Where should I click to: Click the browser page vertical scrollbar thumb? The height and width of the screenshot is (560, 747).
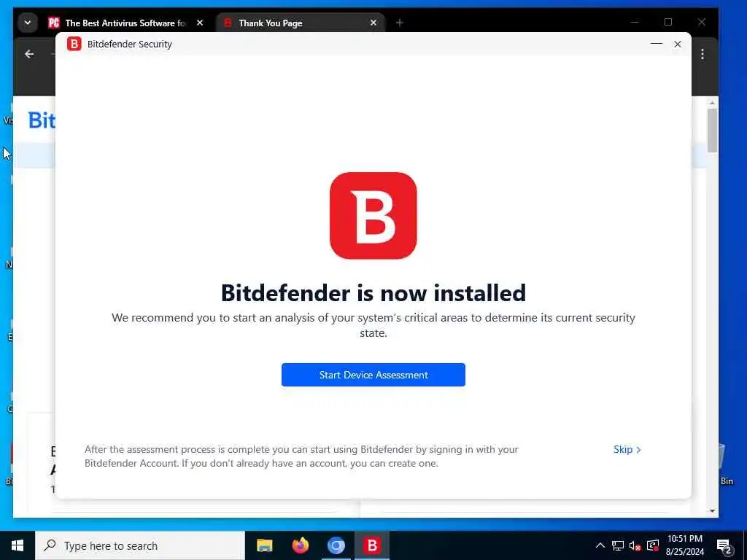click(x=712, y=131)
